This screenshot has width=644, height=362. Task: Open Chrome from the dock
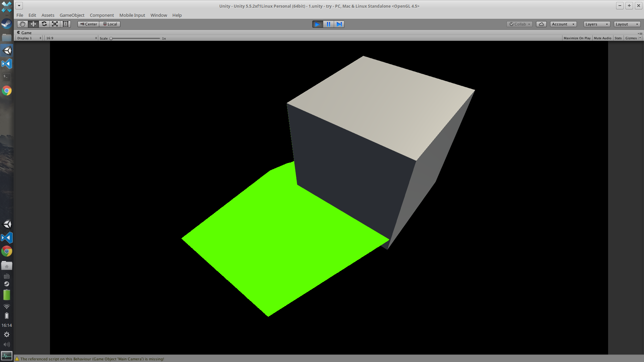(x=7, y=91)
